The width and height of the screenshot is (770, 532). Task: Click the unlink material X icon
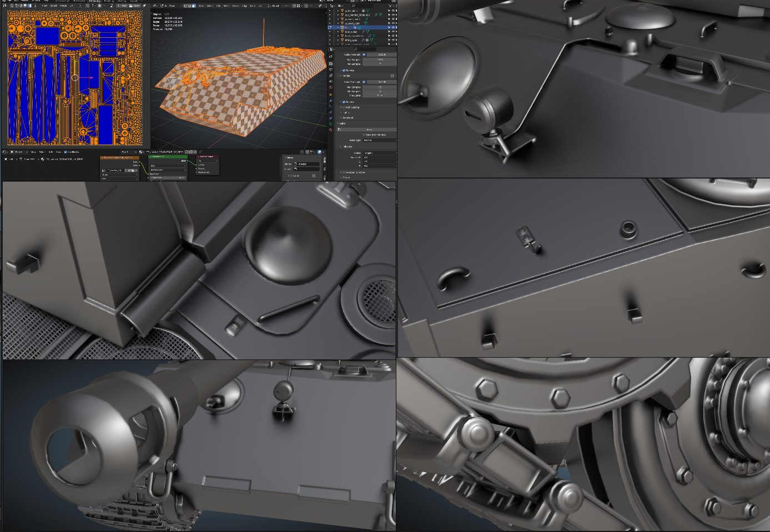(x=195, y=152)
